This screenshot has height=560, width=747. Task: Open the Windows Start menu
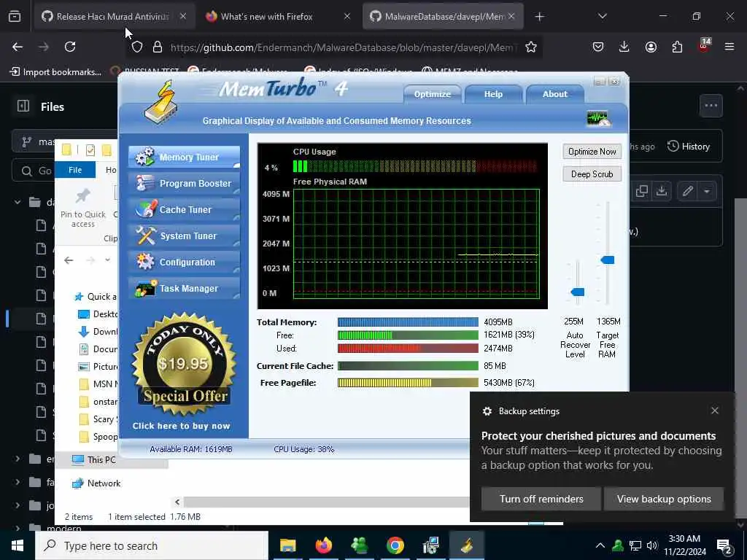(18, 545)
